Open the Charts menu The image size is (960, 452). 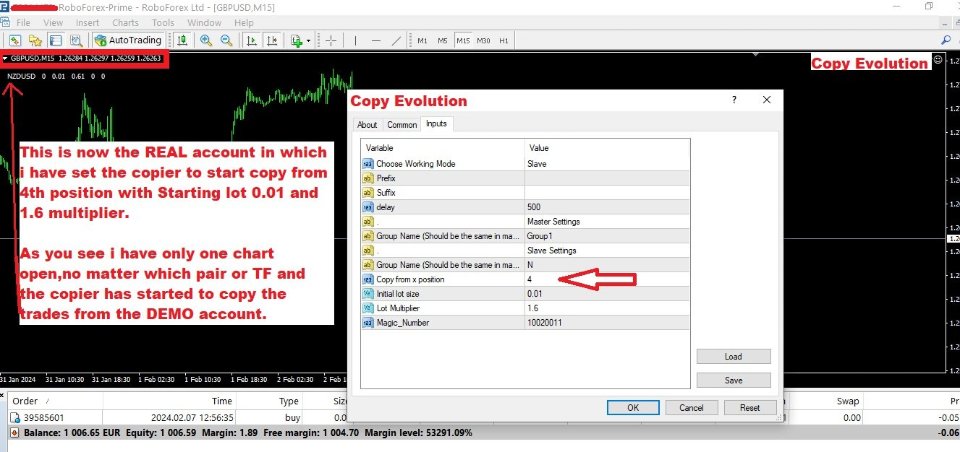click(126, 23)
